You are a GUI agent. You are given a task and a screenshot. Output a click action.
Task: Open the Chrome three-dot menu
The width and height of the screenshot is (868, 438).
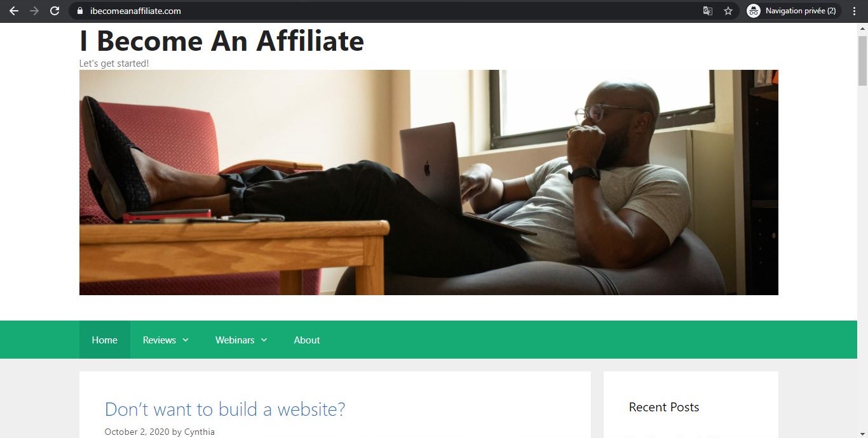click(x=855, y=11)
